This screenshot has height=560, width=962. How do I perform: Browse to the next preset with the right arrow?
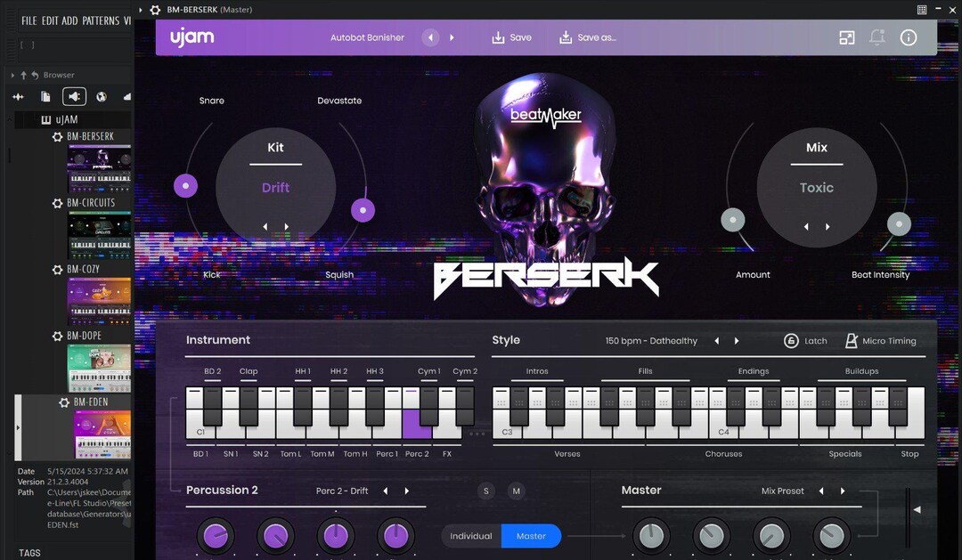point(452,37)
